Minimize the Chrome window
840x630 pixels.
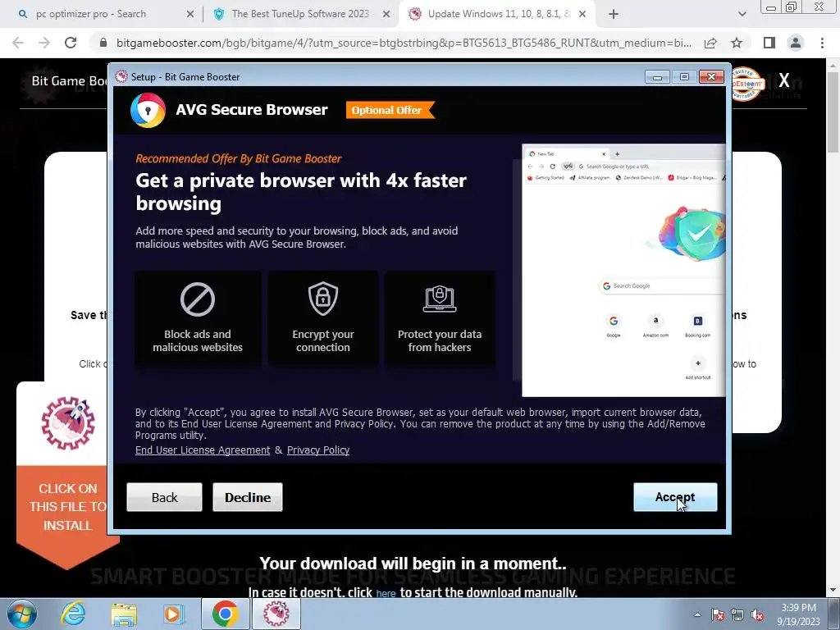click(771, 7)
